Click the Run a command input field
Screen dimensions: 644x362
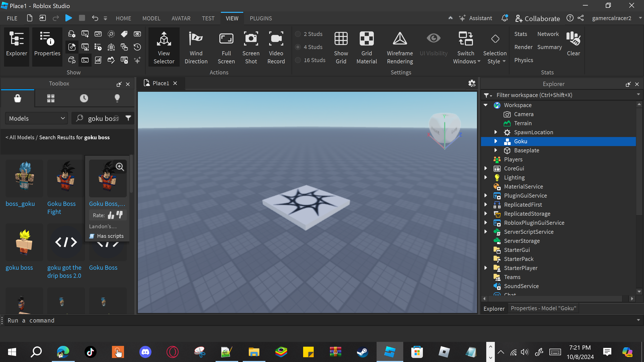point(319,321)
